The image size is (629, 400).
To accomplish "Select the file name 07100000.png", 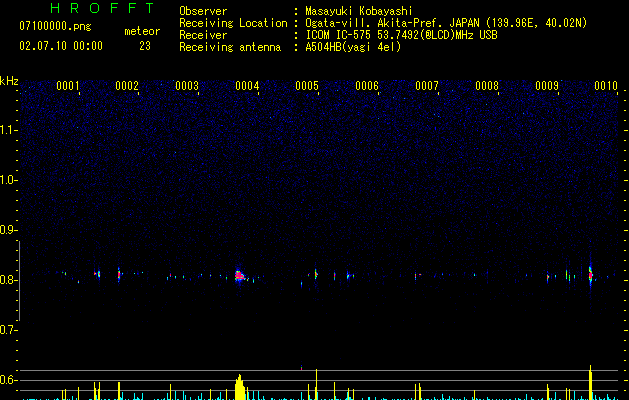I will click(55, 26).
